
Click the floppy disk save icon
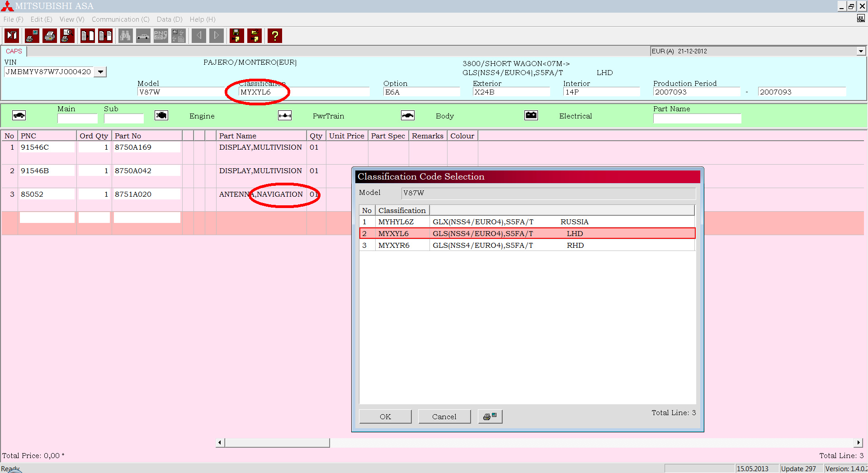pyautogui.click(x=236, y=36)
